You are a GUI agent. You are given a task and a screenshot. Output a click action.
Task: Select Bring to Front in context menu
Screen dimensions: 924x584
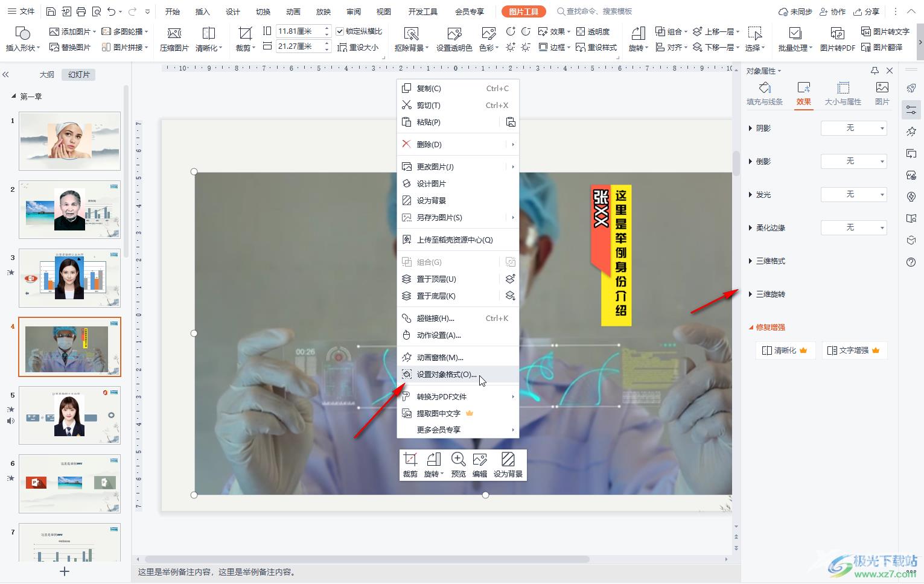pos(450,279)
